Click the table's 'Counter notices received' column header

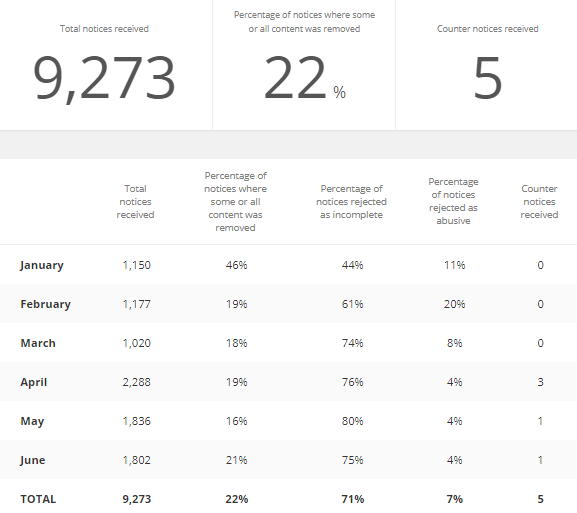coord(539,202)
